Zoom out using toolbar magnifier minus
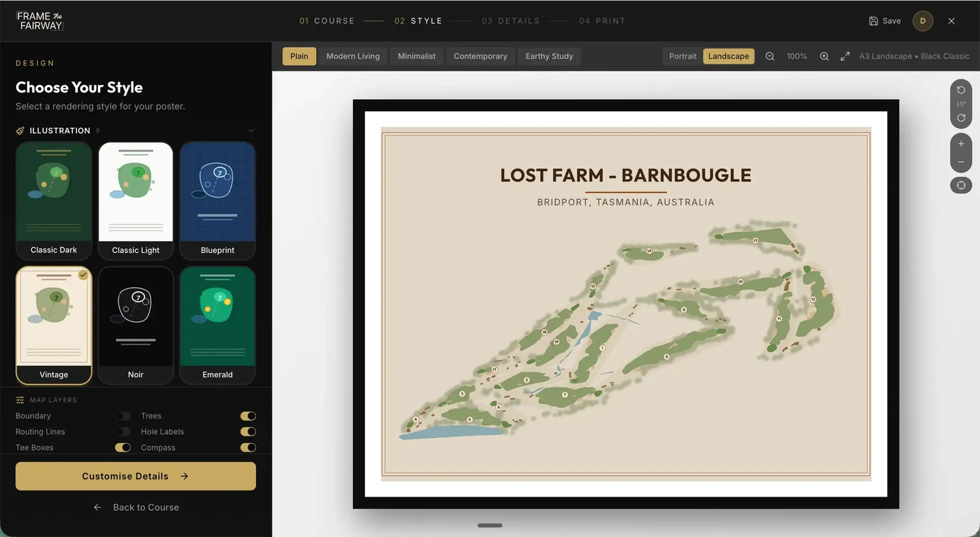 point(770,56)
